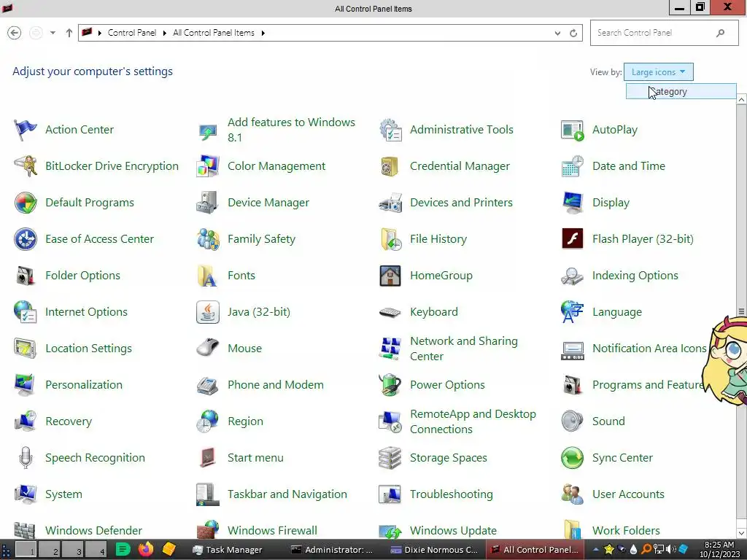Select Category from the View by menu

click(x=681, y=91)
